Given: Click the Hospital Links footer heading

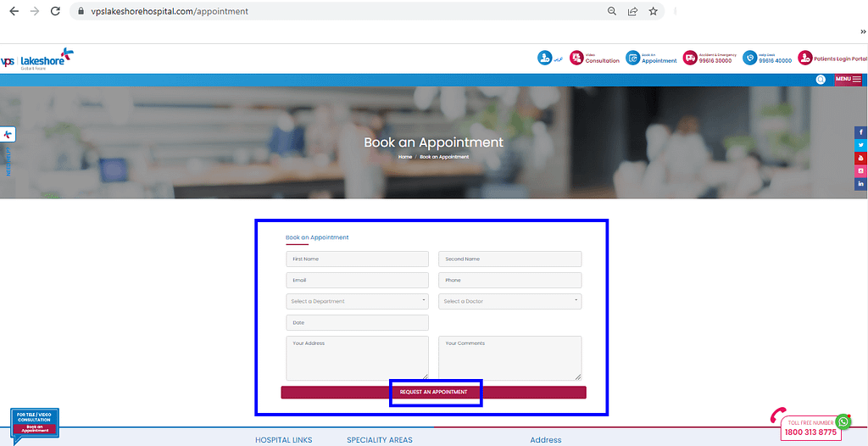Looking at the screenshot, I should click(x=283, y=440).
